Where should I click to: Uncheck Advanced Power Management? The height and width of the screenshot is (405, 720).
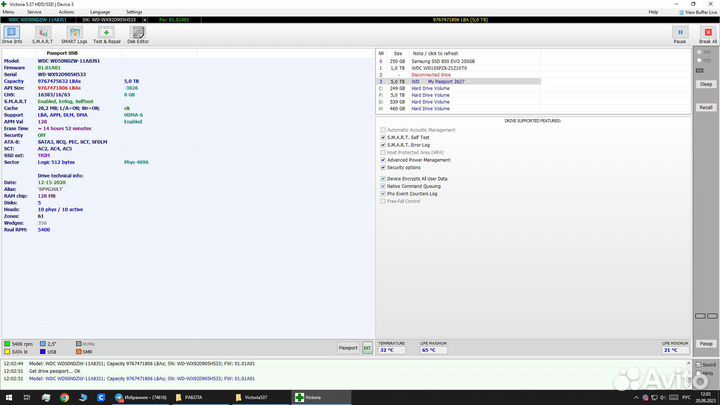[x=383, y=159]
